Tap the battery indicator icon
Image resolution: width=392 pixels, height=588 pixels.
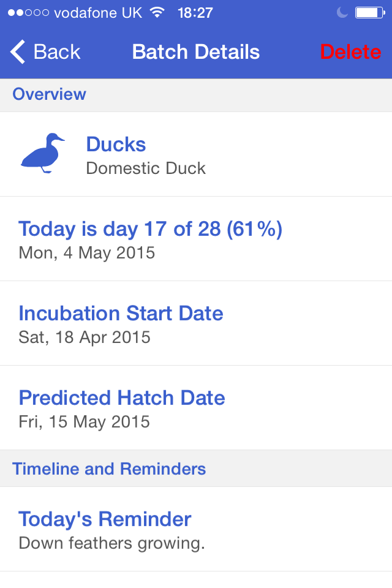369,12
